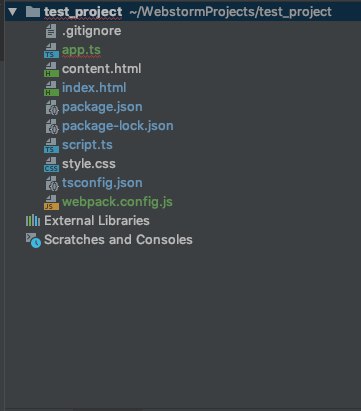Click the JS icon beside webpack.config.js

click(x=51, y=202)
